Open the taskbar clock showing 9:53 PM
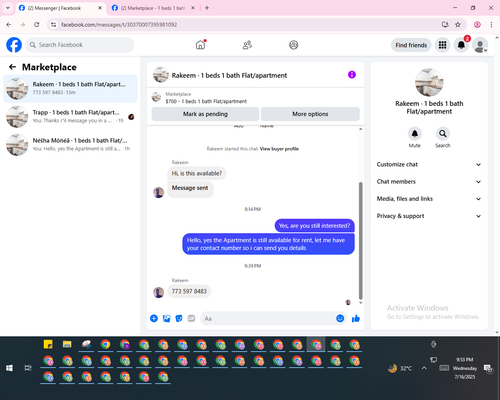This screenshot has width=500, height=400. pos(465,368)
